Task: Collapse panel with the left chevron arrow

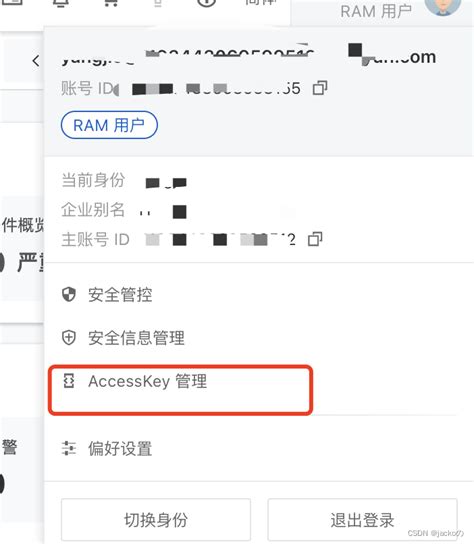Action: point(36,61)
